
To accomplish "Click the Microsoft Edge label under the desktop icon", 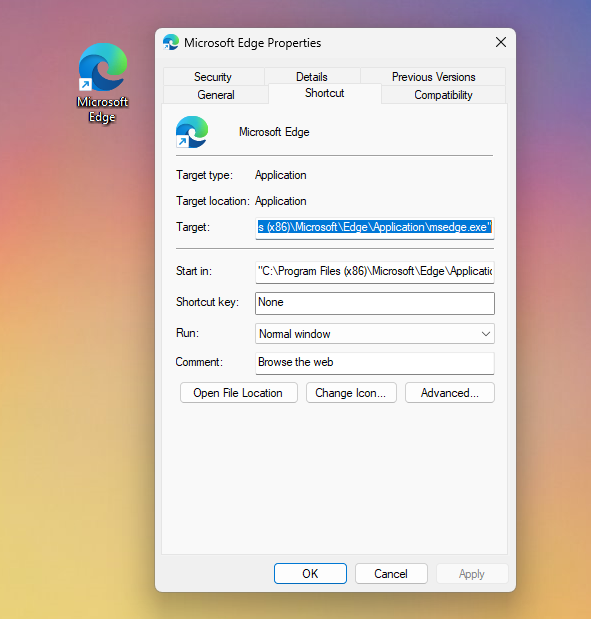I will pos(102,110).
